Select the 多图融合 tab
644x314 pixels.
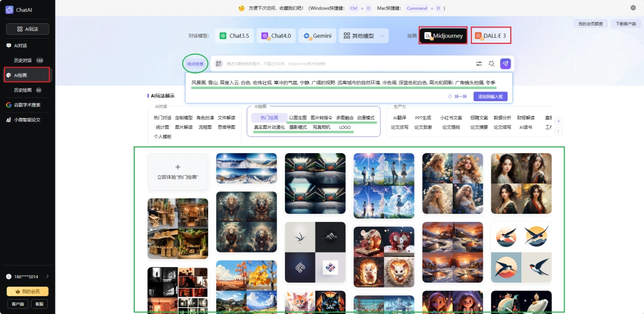[x=345, y=118]
